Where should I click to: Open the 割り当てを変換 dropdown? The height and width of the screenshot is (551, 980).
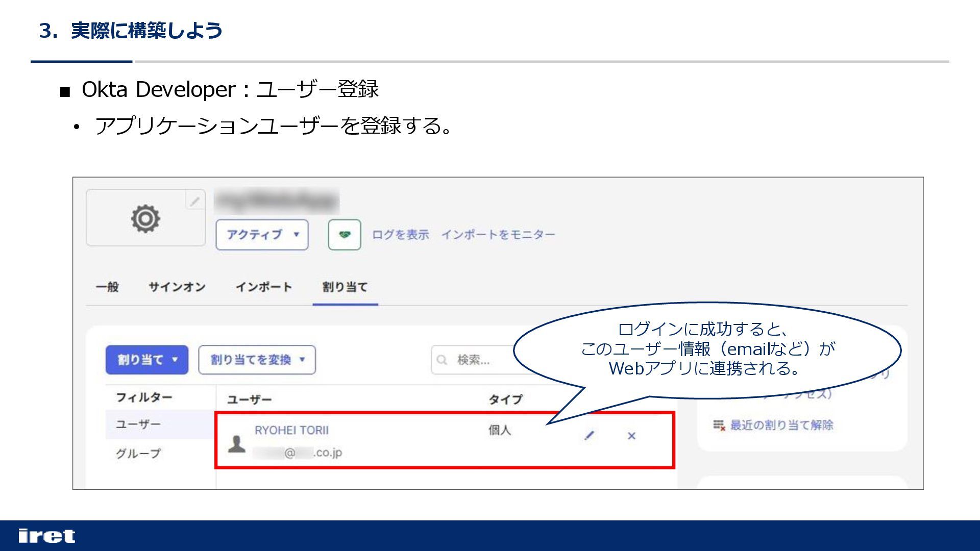pyautogui.click(x=257, y=360)
